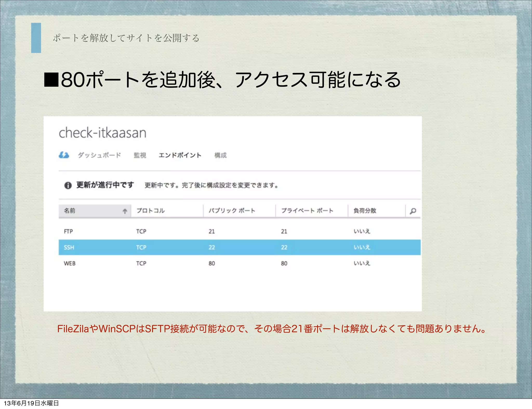The image size is (532, 409).
Task: Click TCP protocol in the SSH row
Action: (141, 247)
